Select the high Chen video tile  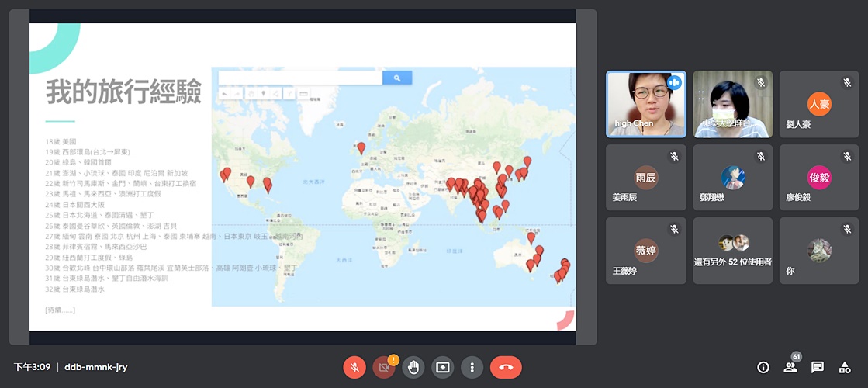pos(645,105)
